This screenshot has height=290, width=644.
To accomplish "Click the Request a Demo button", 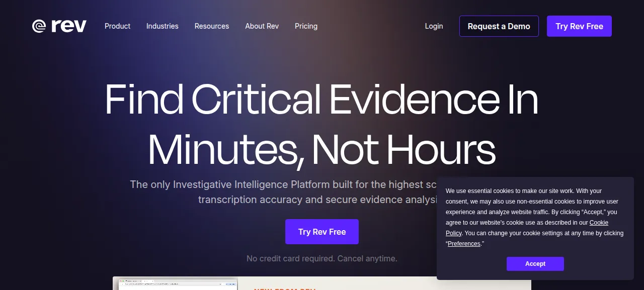I will (499, 26).
